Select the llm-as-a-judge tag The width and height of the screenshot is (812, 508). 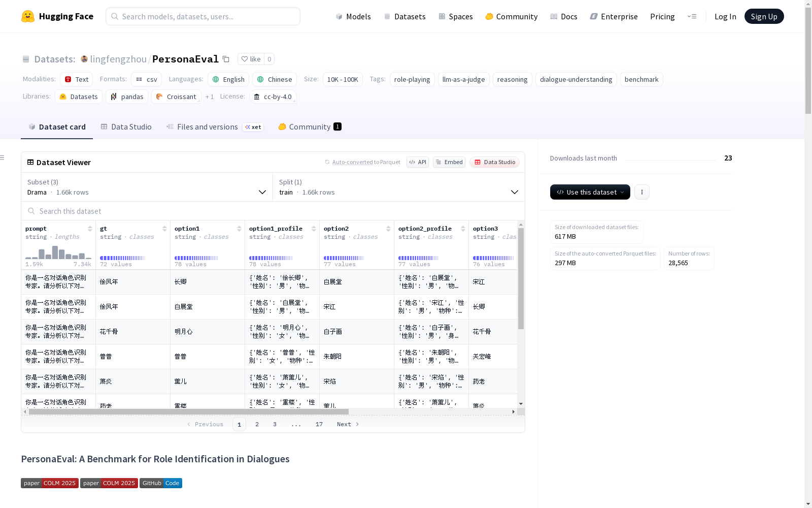click(x=464, y=79)
